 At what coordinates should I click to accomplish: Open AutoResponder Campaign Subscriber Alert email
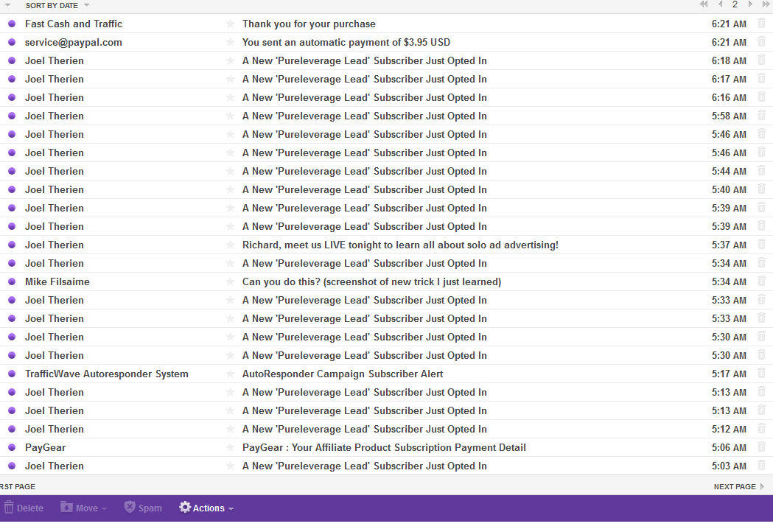[x=343, y=374]
